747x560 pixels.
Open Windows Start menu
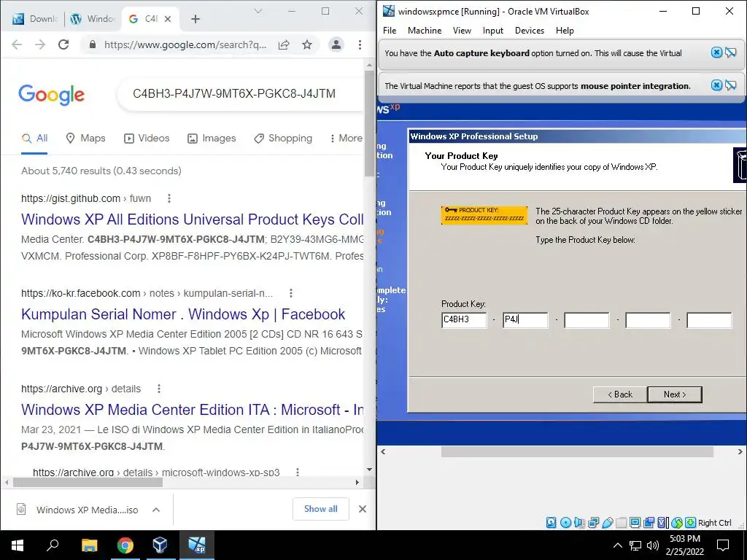(x=18, y=545)
